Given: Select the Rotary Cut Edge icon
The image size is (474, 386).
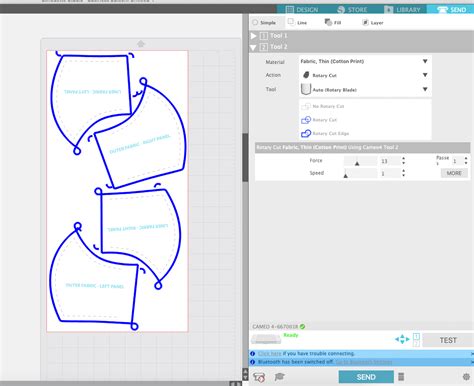Looking at the screenshot, I should [306, 133].
